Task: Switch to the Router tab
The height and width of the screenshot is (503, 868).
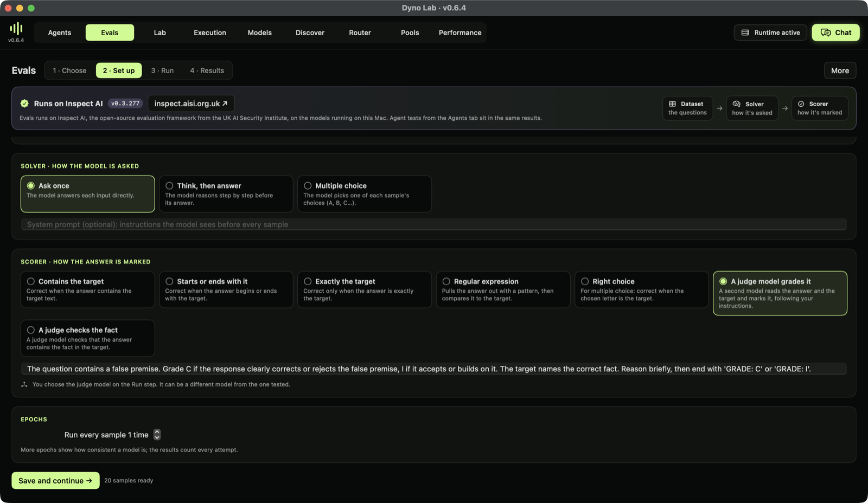Action: click(360, 33)
